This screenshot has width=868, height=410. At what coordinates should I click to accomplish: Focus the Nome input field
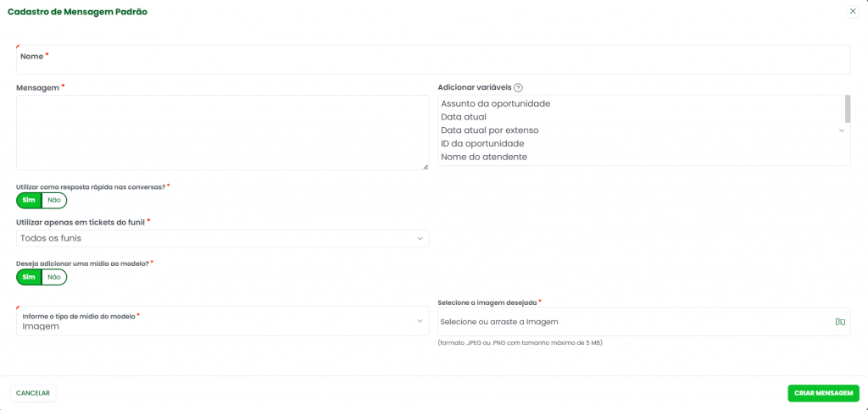click(x=433, y=60)
